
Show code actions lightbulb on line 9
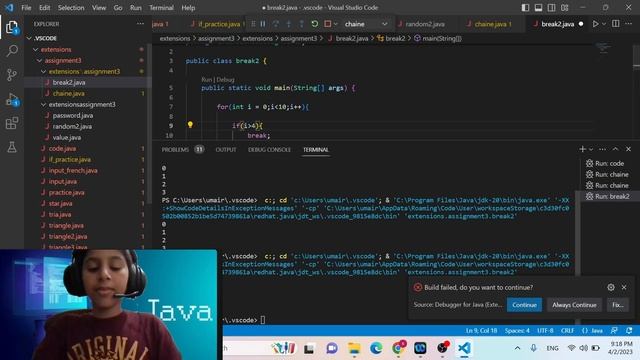pyautogui.click(x=190, y=125)
